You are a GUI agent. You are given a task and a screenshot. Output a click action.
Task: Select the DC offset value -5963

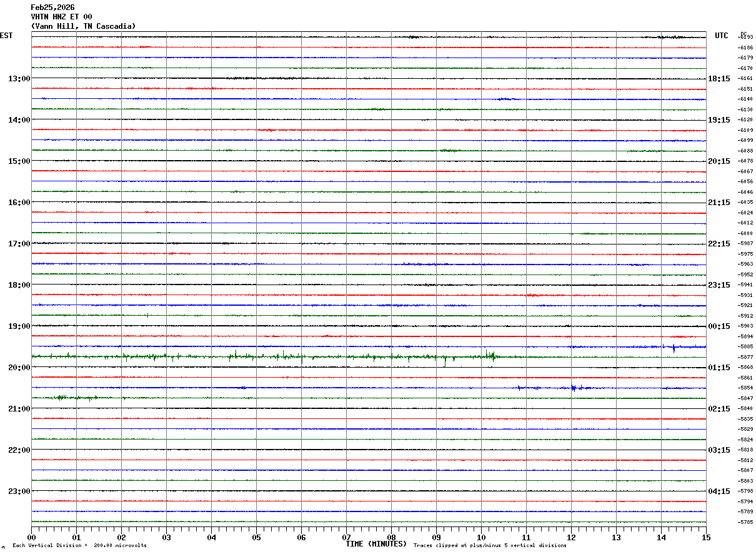(x=746, y=264)
